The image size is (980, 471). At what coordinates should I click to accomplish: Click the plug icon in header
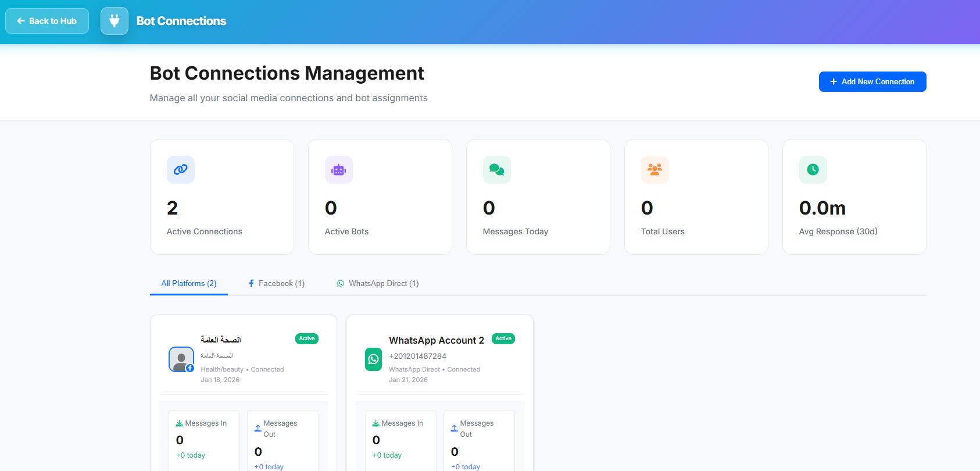[x=115, y=21]
